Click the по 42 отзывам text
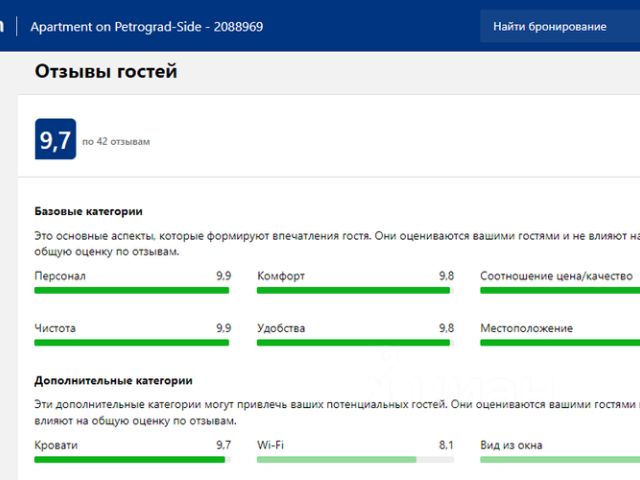Viewport: 640px width, 480px height. pos(116,142)
